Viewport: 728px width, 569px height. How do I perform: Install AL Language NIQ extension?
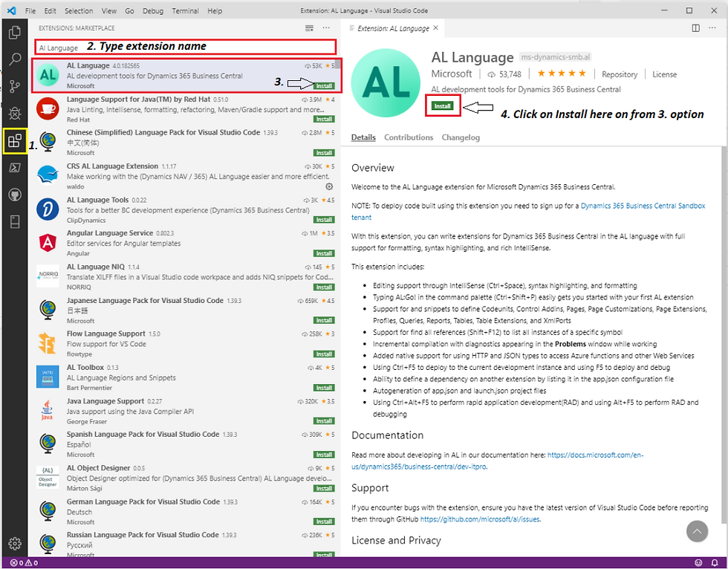click(x=324, y=287)
